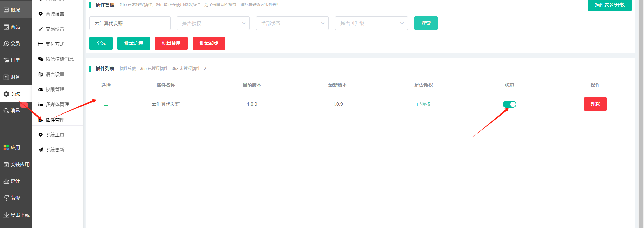Expand the 是否可升级 dropdown
This screenshot has height=228, width=644.
coord(371,23)
